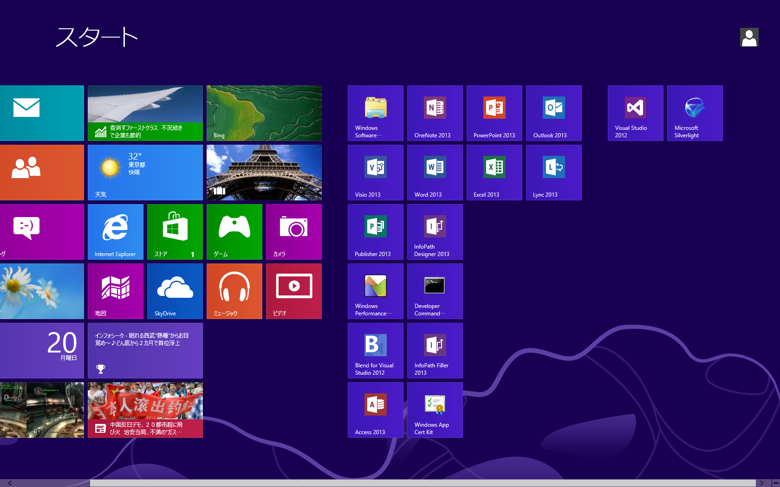Open the Messaging tile
Image resolution: width=780 pixels, height=487 pixels.
click(x=42, y=232)
